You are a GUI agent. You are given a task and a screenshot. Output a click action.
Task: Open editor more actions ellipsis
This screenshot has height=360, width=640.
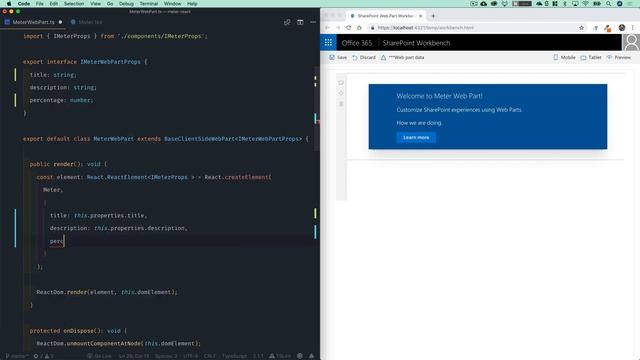pos(313,22)
